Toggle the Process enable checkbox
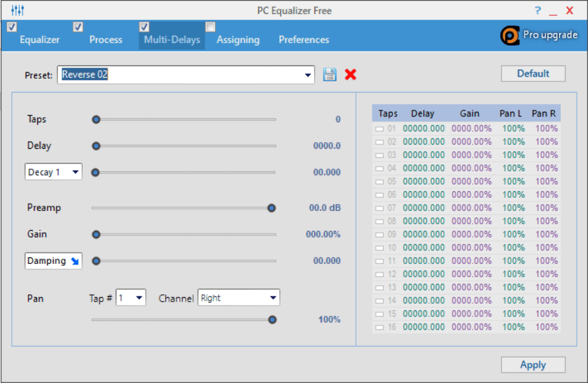The height and width of the screenshot is (383, 588). pos(77,27)
